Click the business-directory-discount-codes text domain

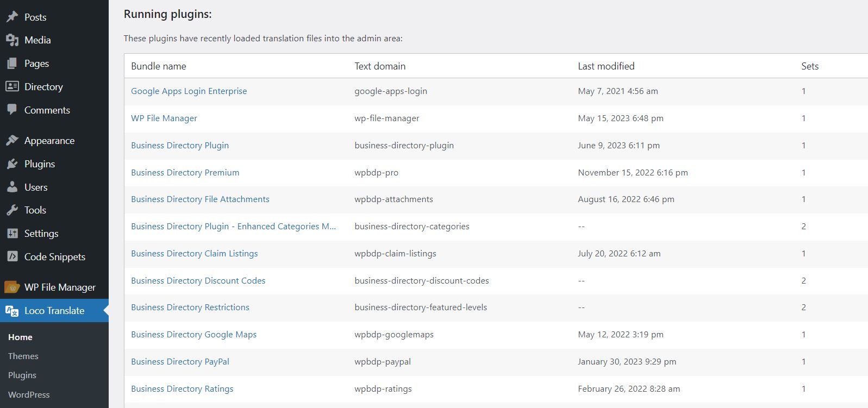422,281
